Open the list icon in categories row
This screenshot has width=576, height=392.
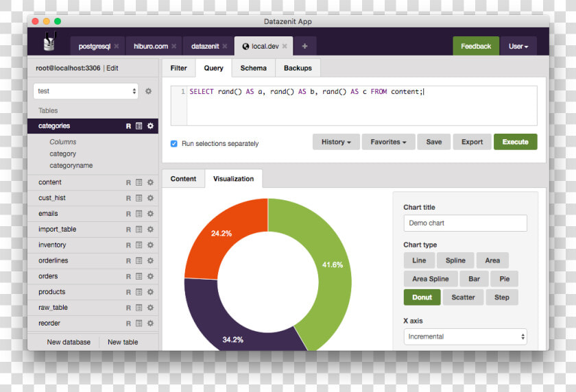pyautogui.click(x=139, y=126)
